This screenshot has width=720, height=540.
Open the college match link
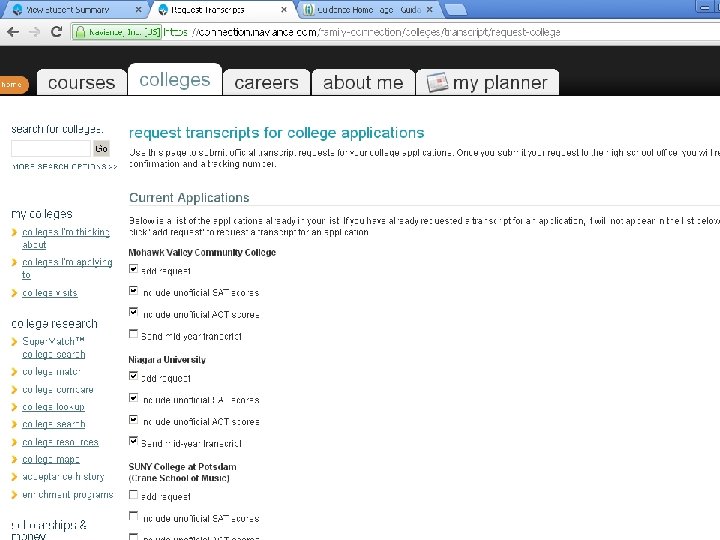tap(51, 371)
